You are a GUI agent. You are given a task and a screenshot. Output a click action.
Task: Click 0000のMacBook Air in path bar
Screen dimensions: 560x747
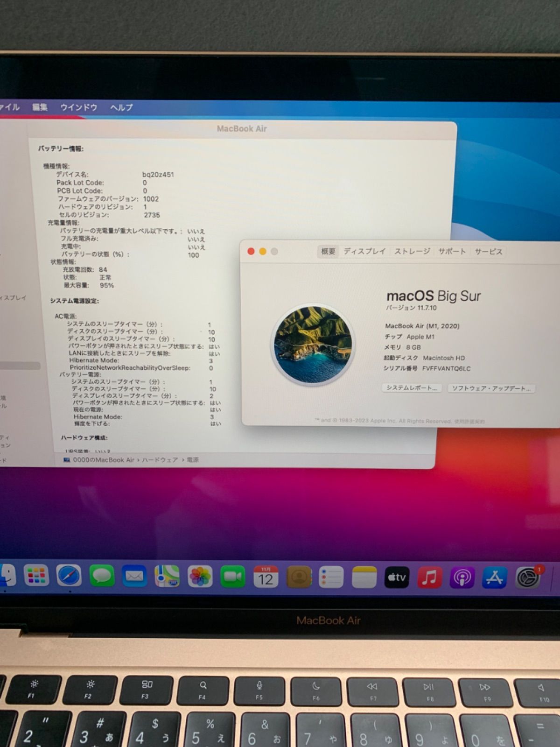pos(99,460)
